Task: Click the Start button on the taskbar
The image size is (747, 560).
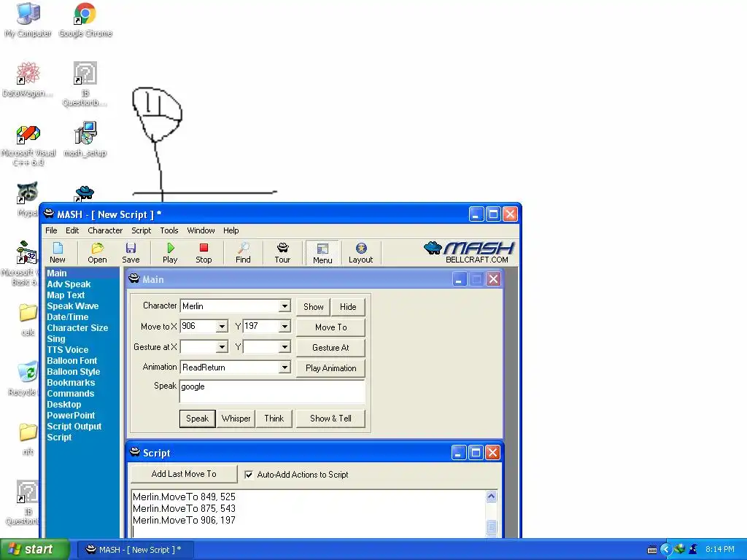Action: (x=34, y=549)
